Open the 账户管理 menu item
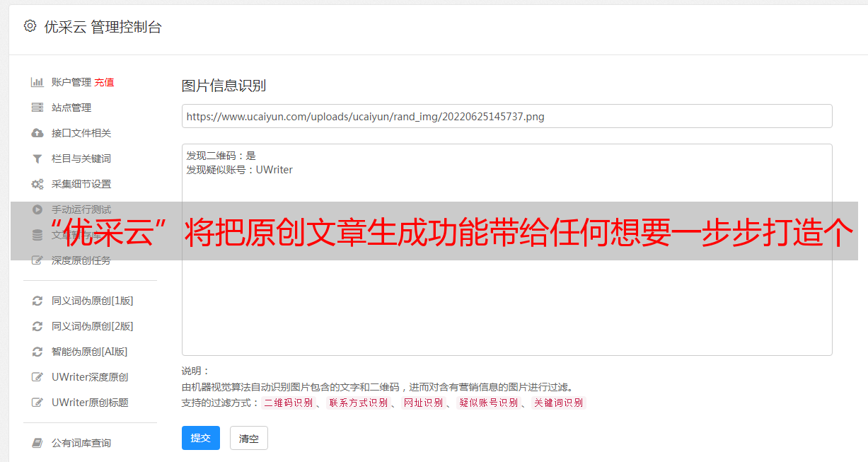 (x=71, y=82)
